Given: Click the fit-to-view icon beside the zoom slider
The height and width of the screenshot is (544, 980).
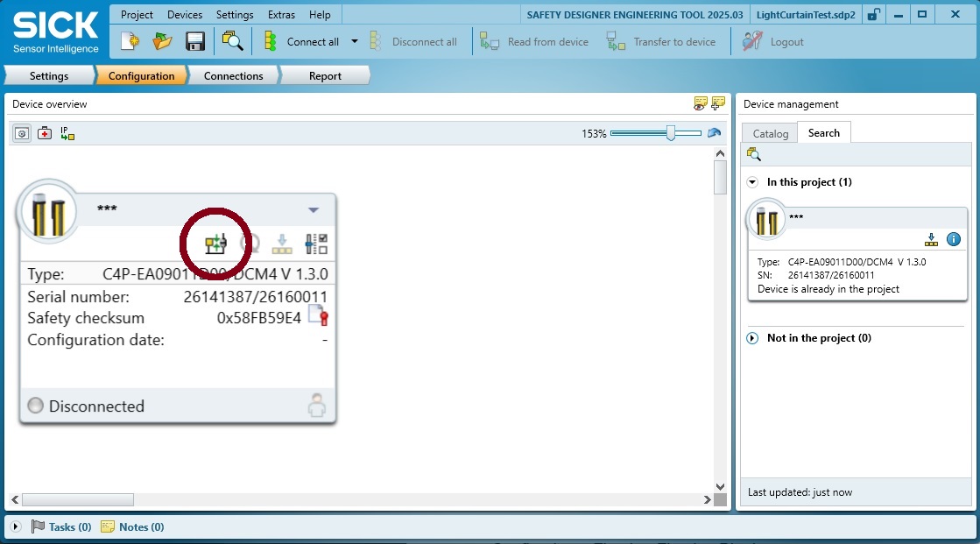Looking at the screenshot, I should [715, 133].
